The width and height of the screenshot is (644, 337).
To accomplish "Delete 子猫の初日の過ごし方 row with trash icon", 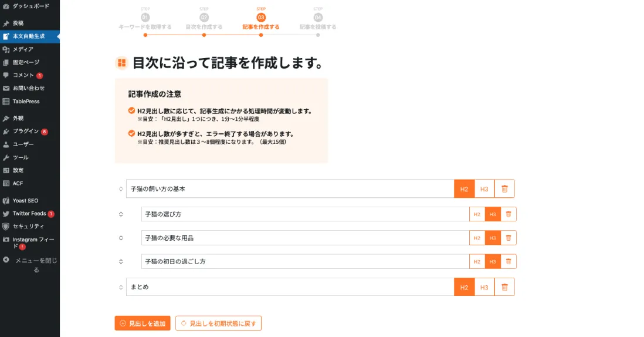I will coord(509,261).
